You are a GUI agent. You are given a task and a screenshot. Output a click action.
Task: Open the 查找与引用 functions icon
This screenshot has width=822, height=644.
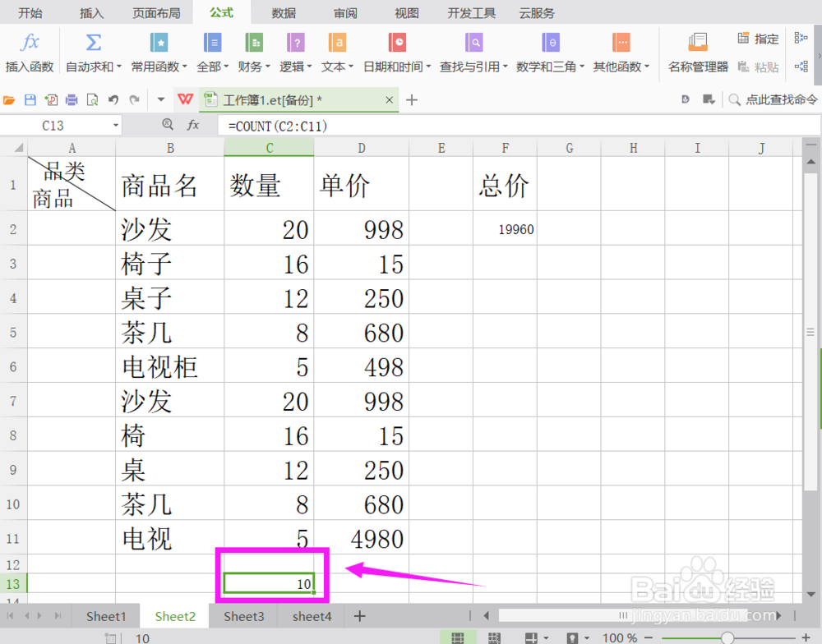tap(474, 42)
